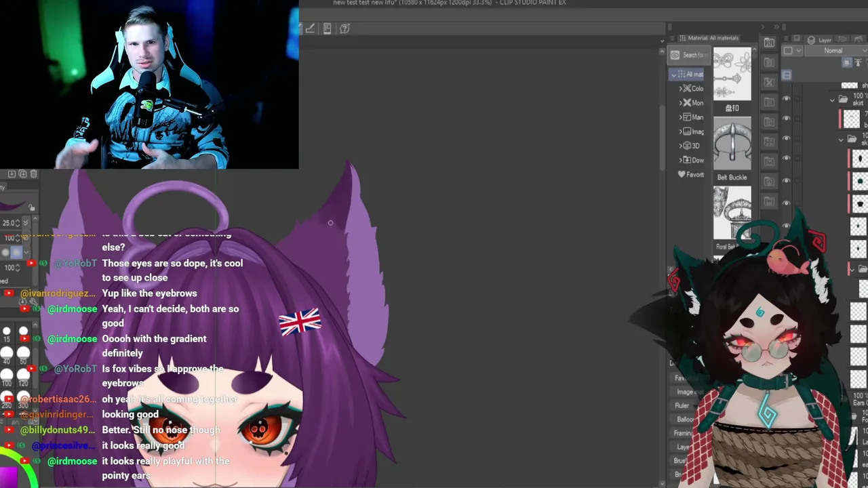Click the Clip Studio search logo icon
Image resolution: width=868 pixels, height=488 pixels.
click(x=675, y=55)
